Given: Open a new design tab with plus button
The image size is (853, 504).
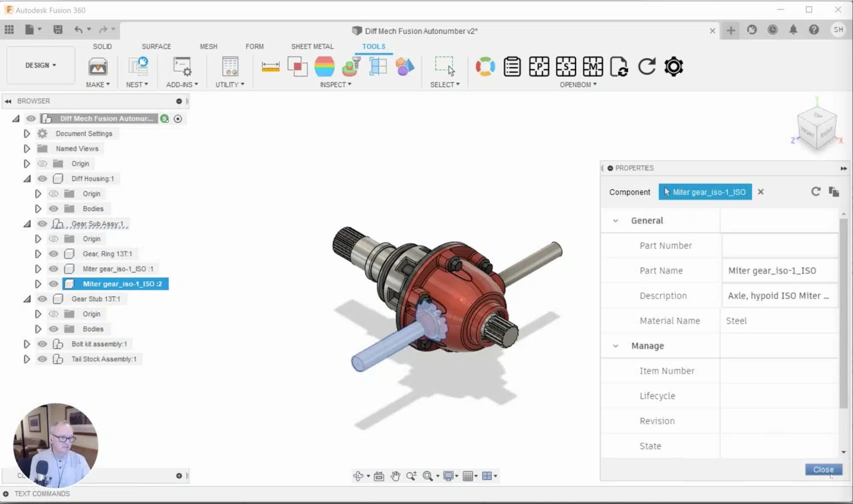Looking at the screenshot, I should (731, 30).
